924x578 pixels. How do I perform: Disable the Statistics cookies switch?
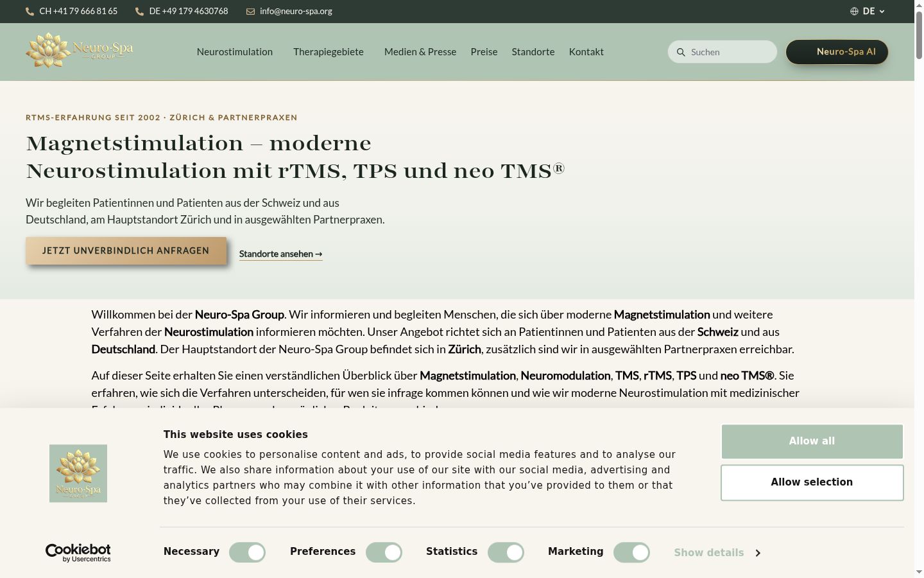pos(506,552)
